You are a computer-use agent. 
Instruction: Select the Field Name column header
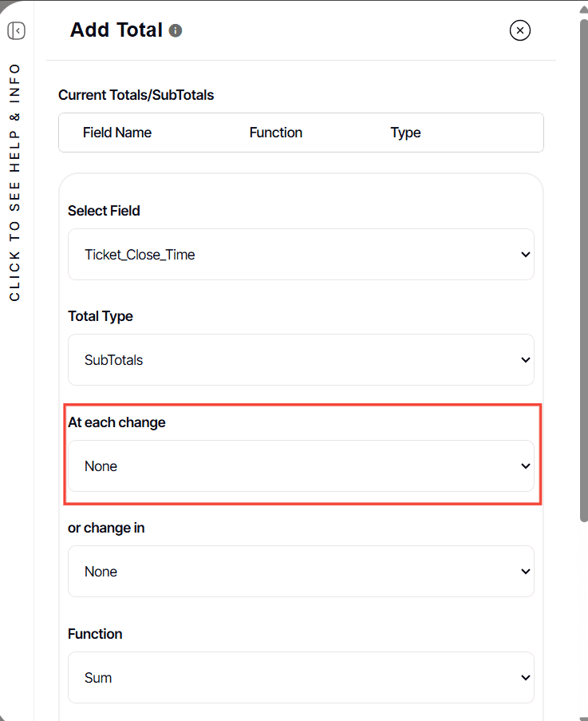(x=117, y=133)
